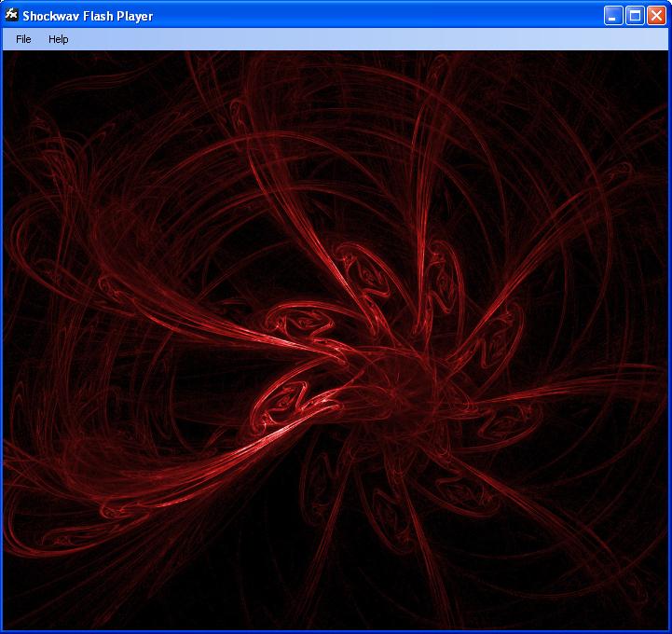
Task: Maximize the Flash Player window
Action: pos(635,16)
